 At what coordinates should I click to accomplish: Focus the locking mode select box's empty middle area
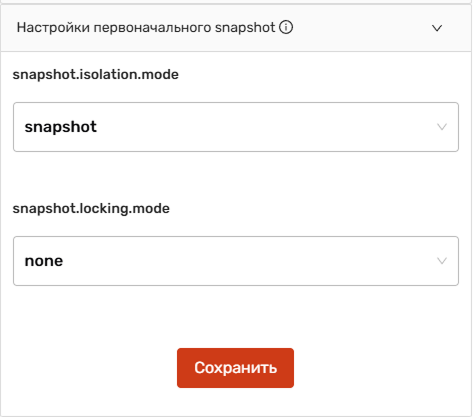coord(250,261)
